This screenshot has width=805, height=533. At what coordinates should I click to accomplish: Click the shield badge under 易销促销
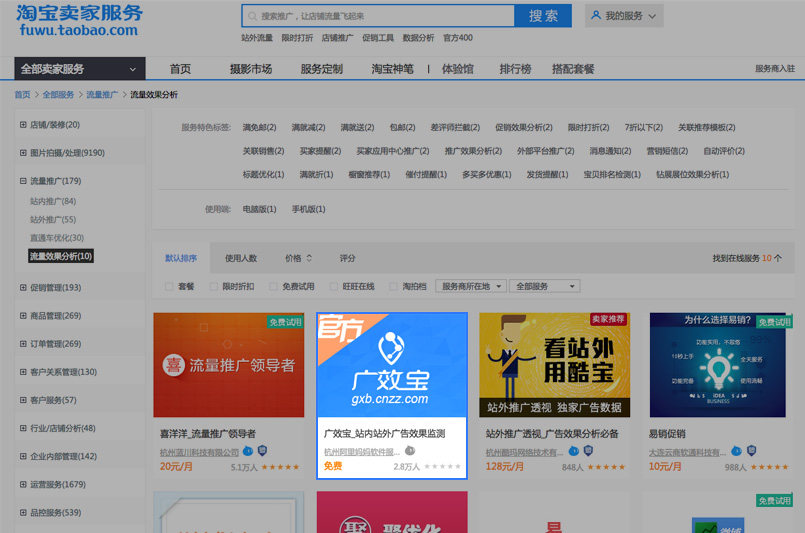[x=752, y=451]
